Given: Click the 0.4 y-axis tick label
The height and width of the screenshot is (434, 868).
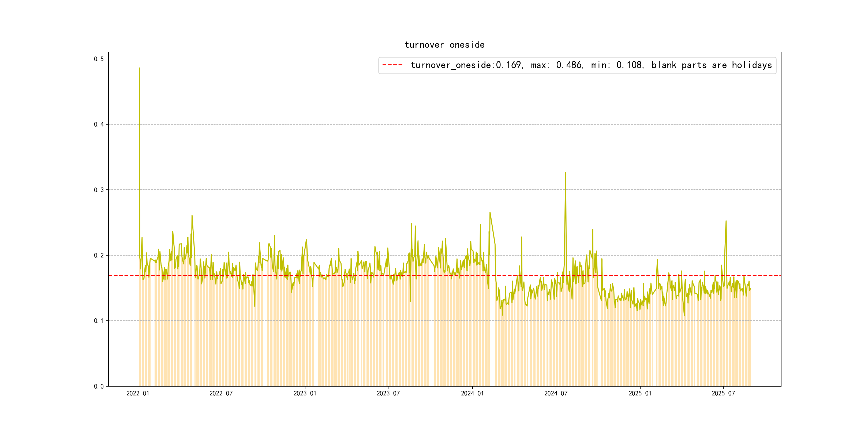Looking at the screenshot, I should point(99,124).
